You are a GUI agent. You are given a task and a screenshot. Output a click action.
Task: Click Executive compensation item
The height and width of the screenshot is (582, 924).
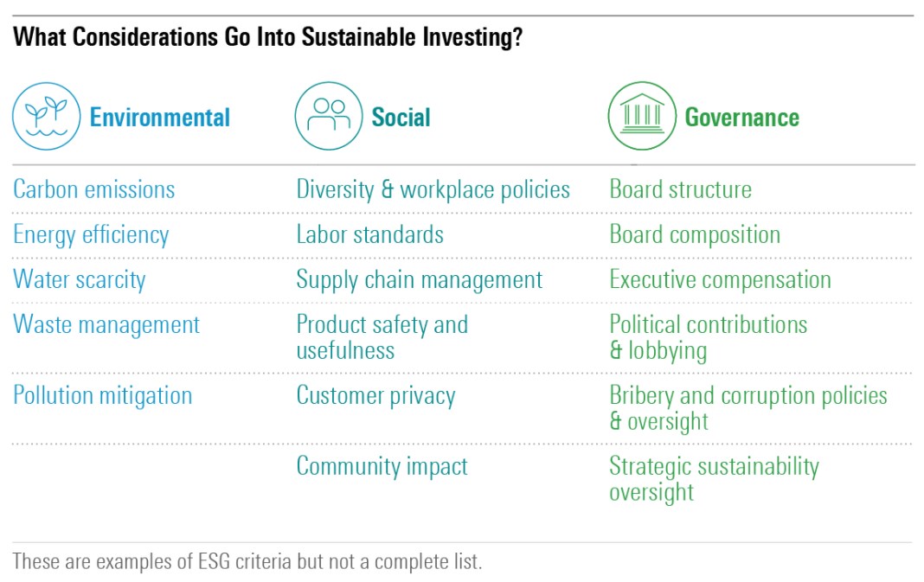tap(720, 279)
